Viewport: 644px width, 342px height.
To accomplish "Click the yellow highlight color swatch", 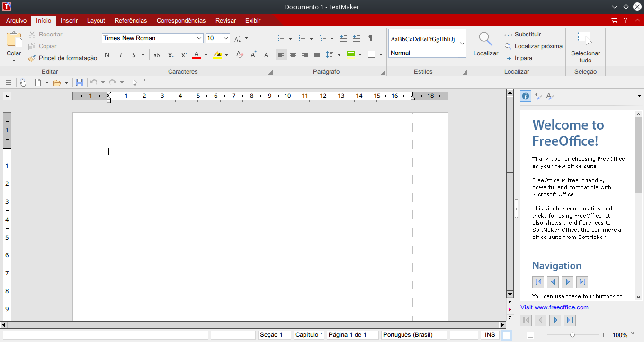I will pyautogui.click(x=217, y=55).
